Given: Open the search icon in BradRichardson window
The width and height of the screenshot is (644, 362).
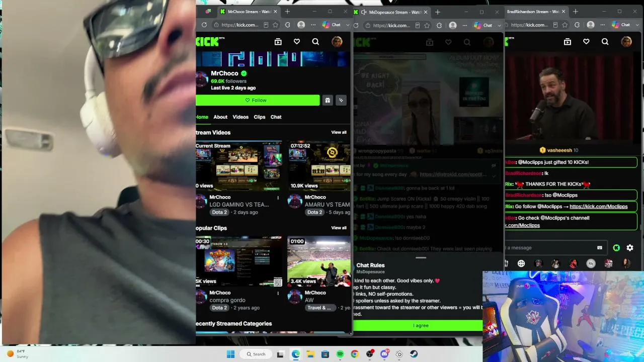Looking at the screenshot, I should (605, 42).
